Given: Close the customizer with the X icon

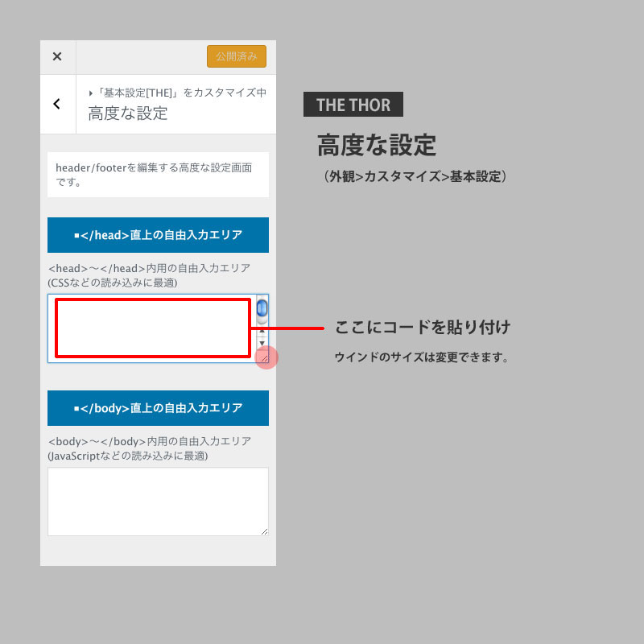Looking at the screenshot, I should [x=57, y=56].
